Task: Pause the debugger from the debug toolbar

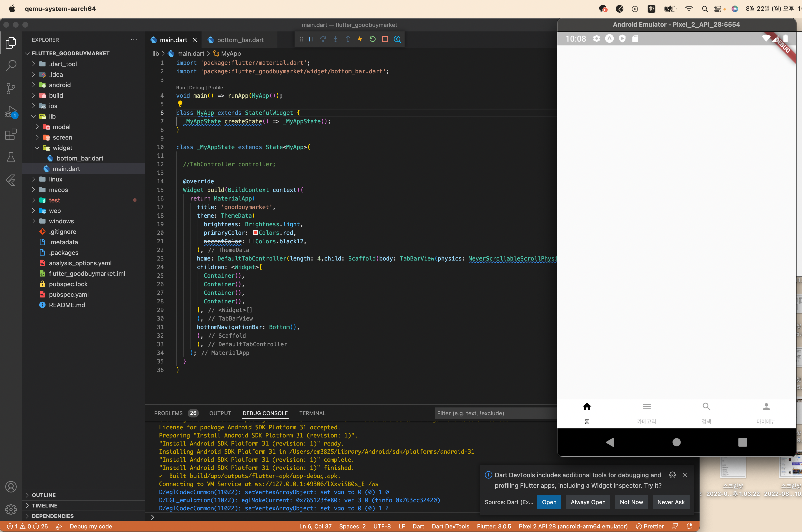Action: click(311, 39)
